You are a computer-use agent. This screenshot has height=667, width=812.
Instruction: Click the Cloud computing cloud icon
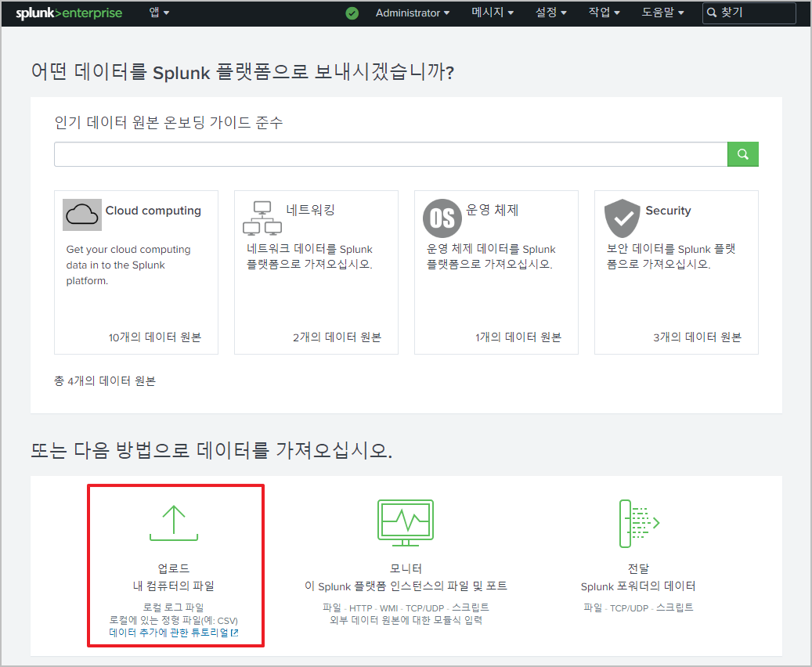point(81,215)
